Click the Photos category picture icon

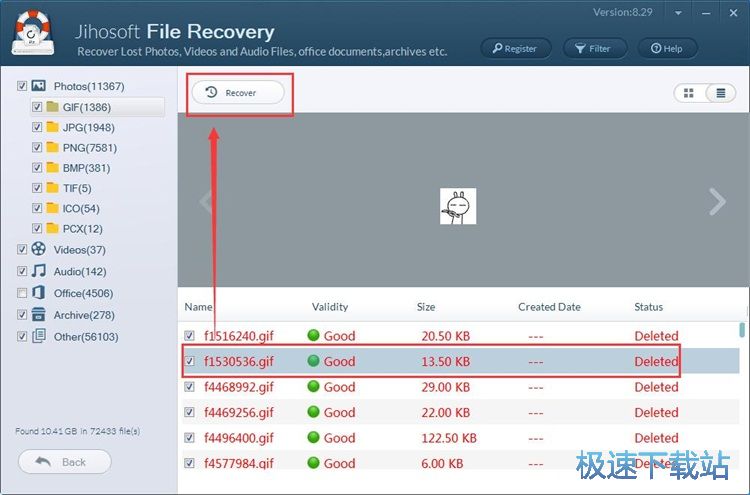(39, 86)
